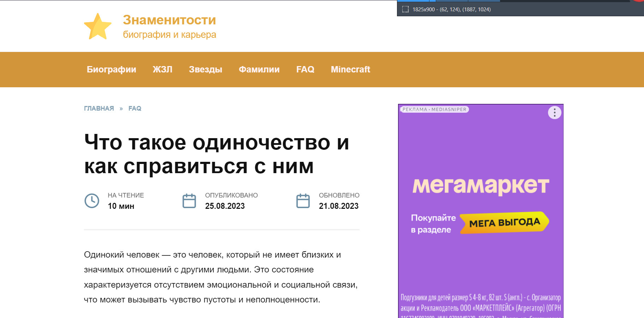Click the dashed selection rectangle icon in overlay
The width and height of the screenshot is (644, 318).
(405, 10)
